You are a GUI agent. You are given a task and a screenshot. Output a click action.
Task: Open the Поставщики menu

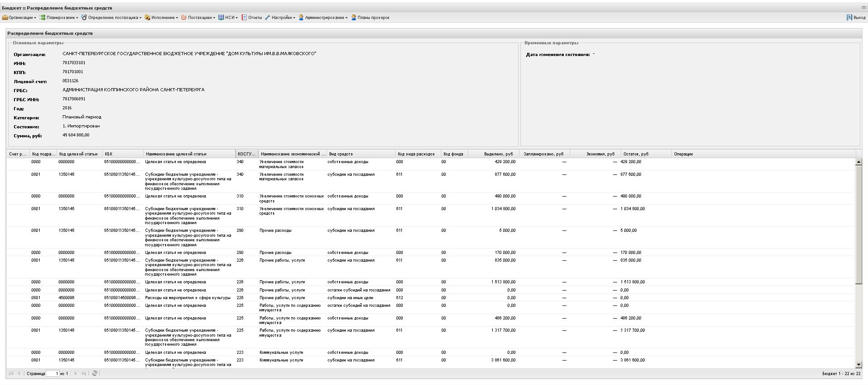coord(198,18)
